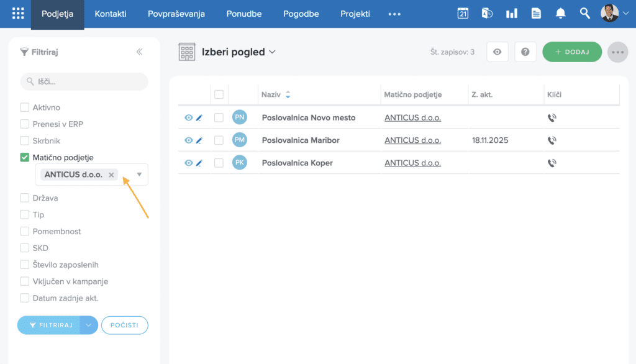Screen dimensions: 636x364
Task: Collapse the Filtriraj filter panel
Action: click(x=140, y=52)
